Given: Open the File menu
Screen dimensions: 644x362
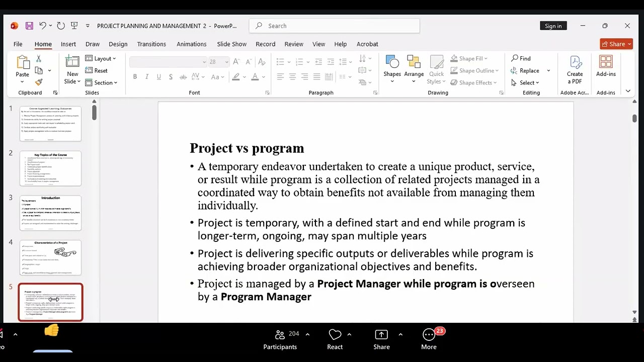Looking at the screenshot, I should 18,44.
